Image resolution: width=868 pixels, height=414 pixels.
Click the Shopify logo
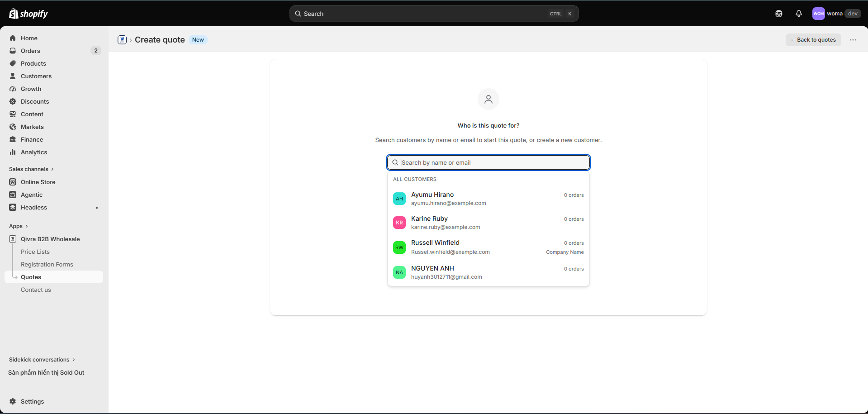(28, 14)
